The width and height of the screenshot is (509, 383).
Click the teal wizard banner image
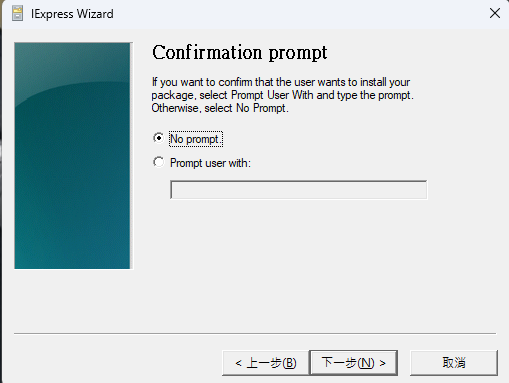pyautogui.click(x=72, y=156)
